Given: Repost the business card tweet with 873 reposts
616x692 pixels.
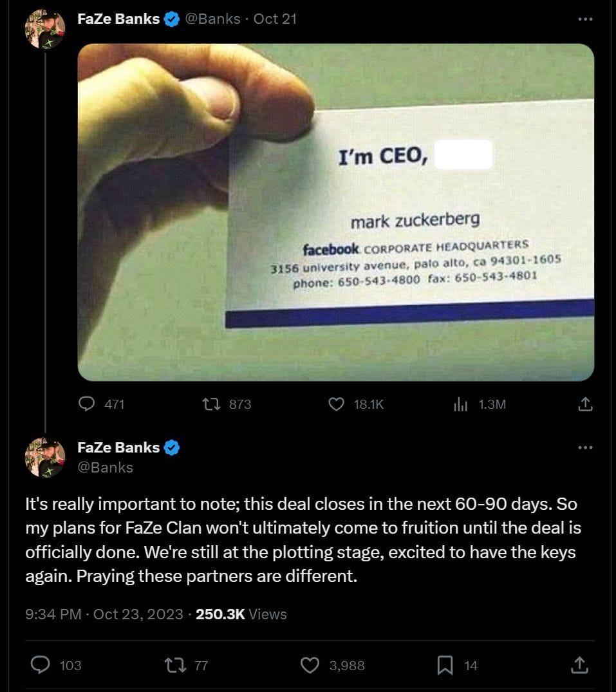Looking at the screenshot, I should coord(210,404).
